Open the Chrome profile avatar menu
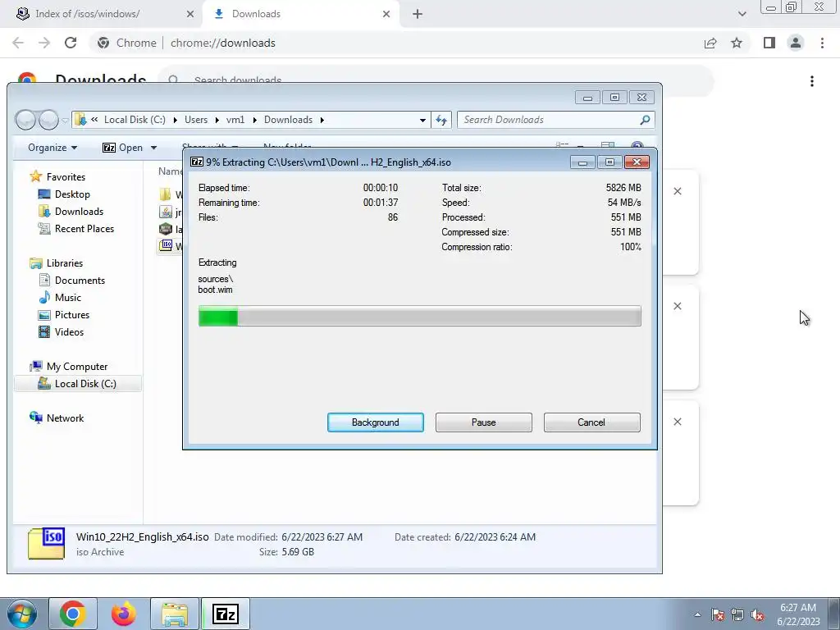840x630 pixels. point(796,43)
